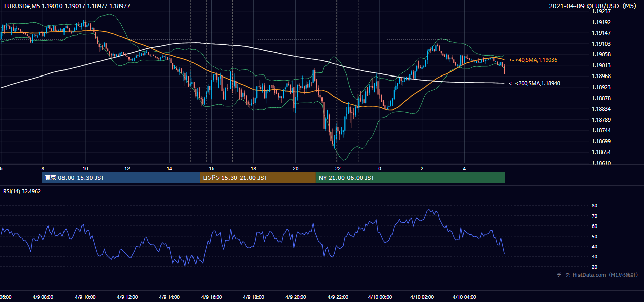Click price level 1.19013 on axis
Screen dimensions: 644x302
602,65
